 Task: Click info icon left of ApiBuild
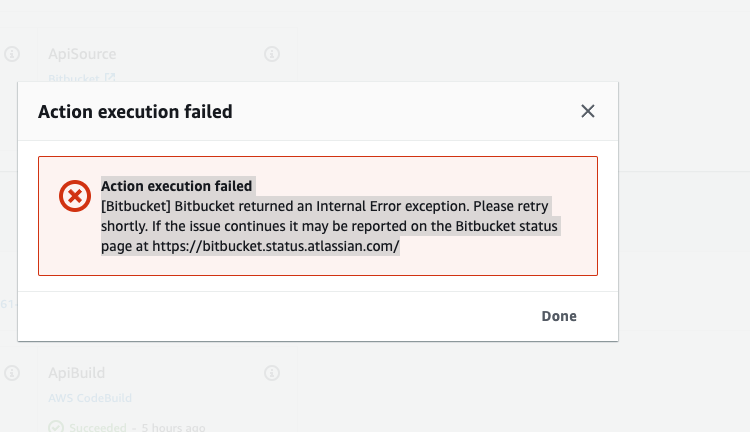[x=12, y=373]
